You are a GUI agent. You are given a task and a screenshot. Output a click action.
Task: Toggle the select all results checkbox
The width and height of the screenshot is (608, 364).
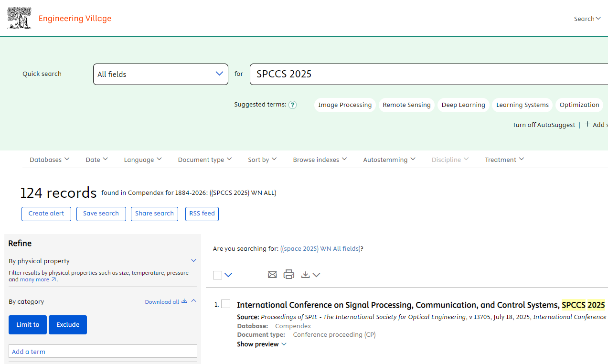[218, 275]
